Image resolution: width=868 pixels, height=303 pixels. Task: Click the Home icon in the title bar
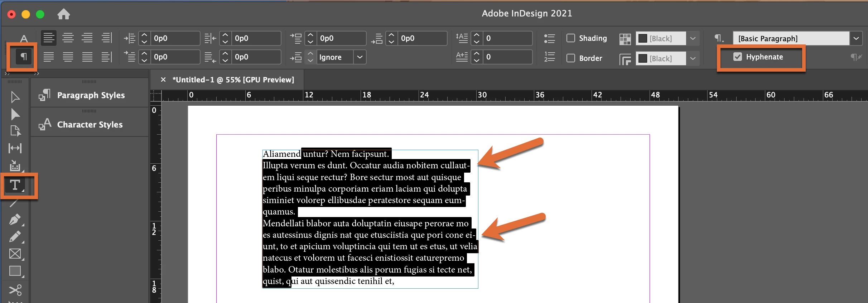[x=64, y=14]
